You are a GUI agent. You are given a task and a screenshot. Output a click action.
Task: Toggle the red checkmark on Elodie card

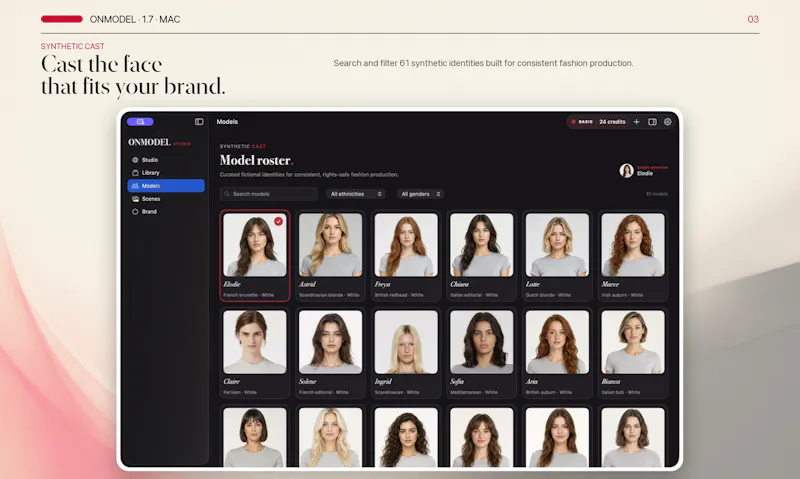pyautogui.click(x=279, y=221)
